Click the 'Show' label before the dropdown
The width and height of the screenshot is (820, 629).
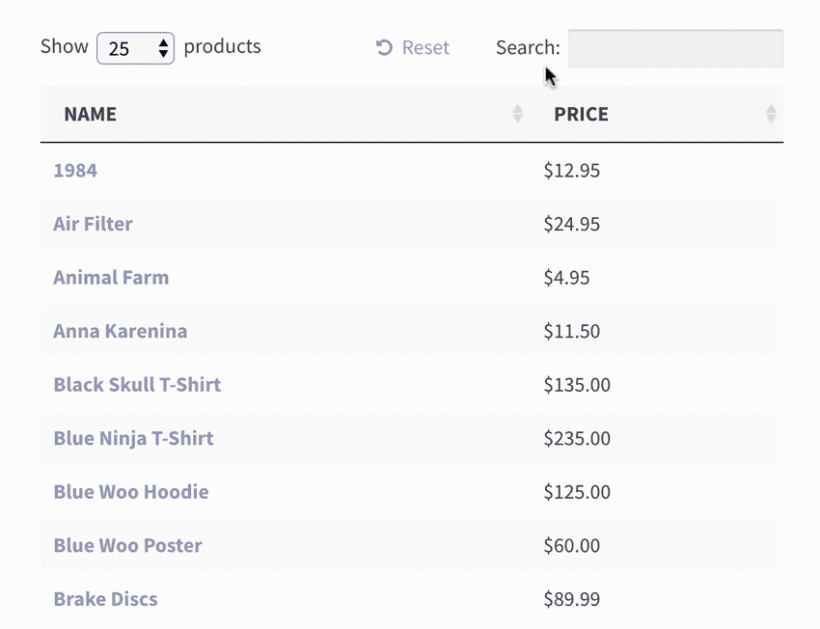coord(64,46)
